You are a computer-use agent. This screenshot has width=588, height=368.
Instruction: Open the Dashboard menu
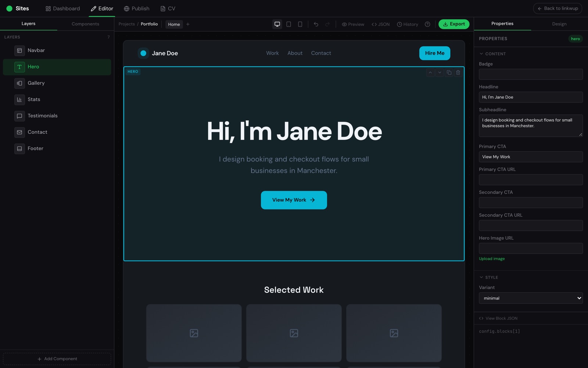63,8
